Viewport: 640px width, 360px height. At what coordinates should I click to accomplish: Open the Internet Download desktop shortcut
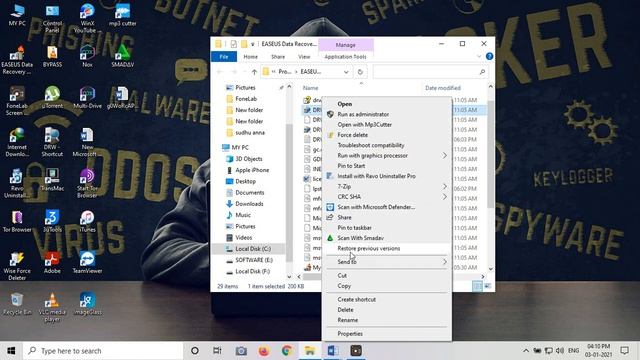(x=17, y=142)
